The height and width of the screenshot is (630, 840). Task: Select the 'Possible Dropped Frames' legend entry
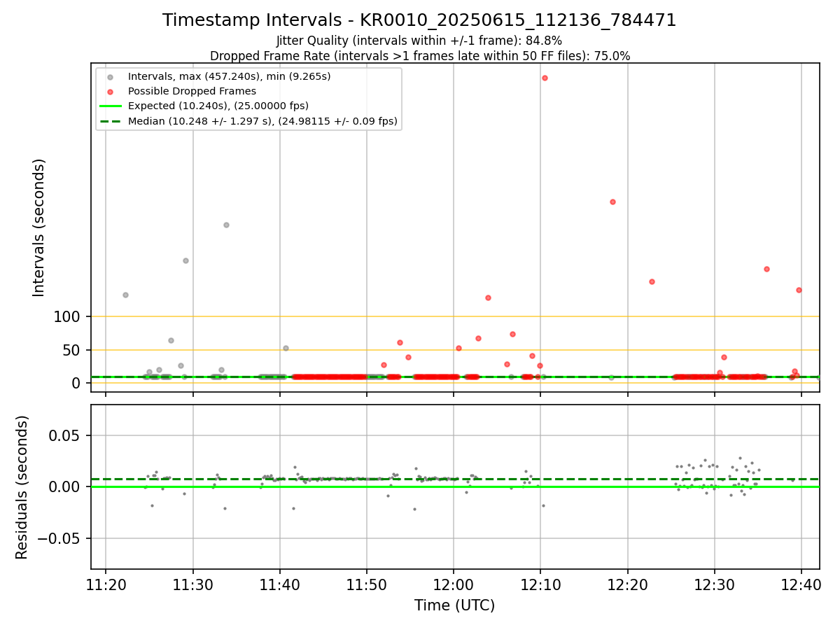[x=192, y=91]
